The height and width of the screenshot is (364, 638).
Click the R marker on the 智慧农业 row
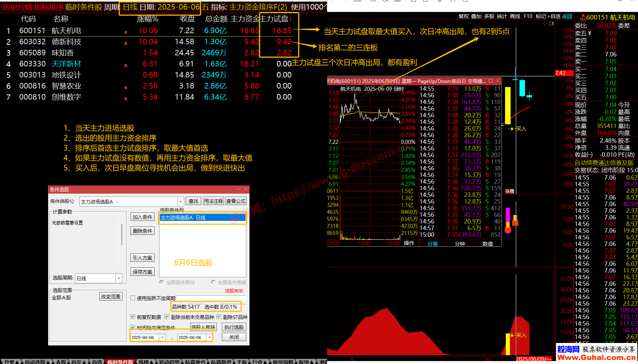126,88
